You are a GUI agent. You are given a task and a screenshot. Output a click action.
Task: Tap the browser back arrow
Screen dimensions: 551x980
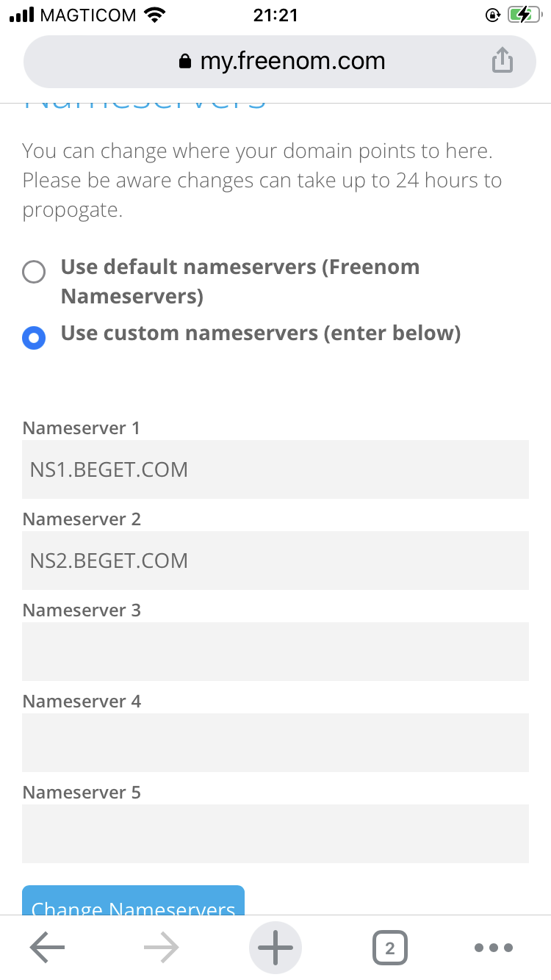pos(47,948)
